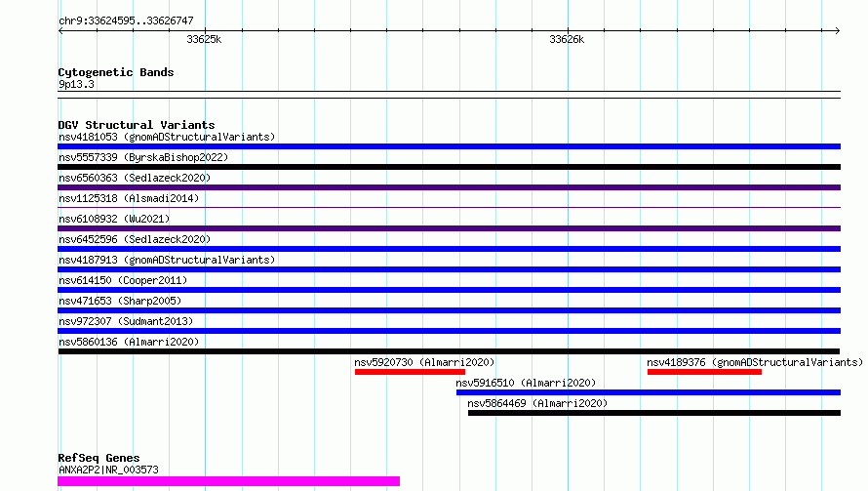Click the ruler's left end arrow
The height and width of the screenshot is (491, 868).
tap(60, 30)
